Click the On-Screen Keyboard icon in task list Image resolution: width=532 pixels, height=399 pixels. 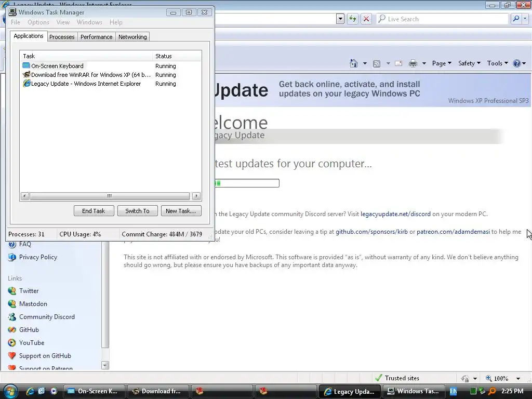pos(26,65)
